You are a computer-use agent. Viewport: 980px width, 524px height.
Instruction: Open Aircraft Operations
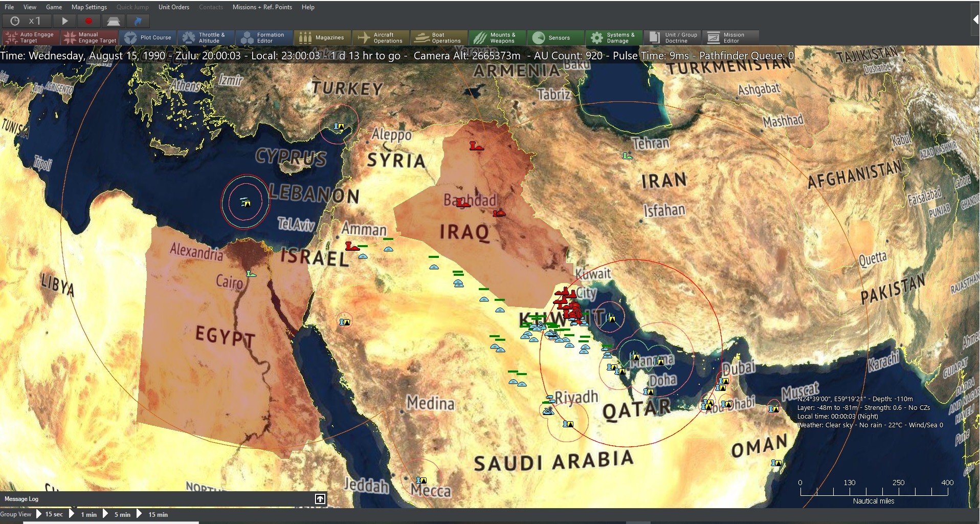point(381,37)
